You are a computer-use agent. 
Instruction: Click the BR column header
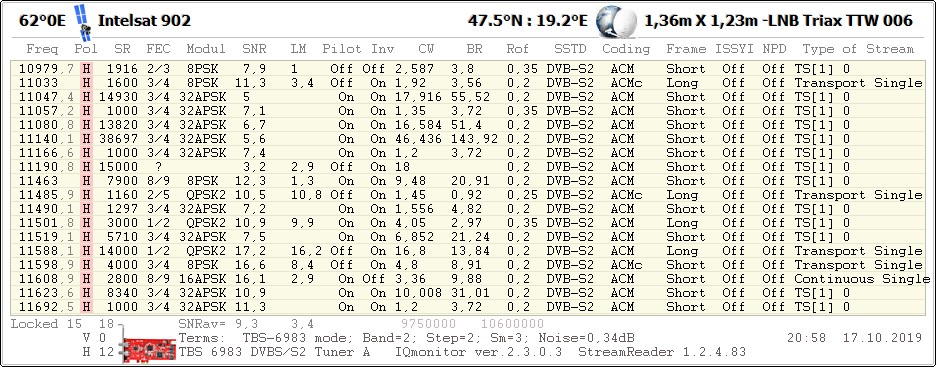click(x=474, y=50)
